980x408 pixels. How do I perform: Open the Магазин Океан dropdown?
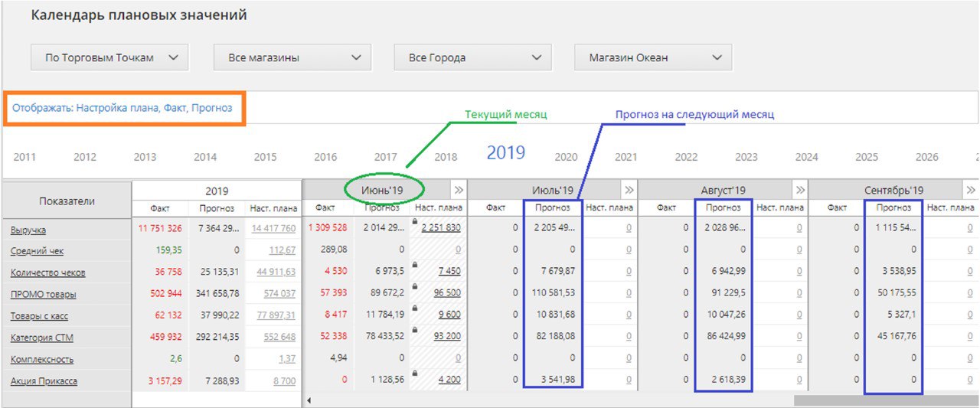[653, 57]
